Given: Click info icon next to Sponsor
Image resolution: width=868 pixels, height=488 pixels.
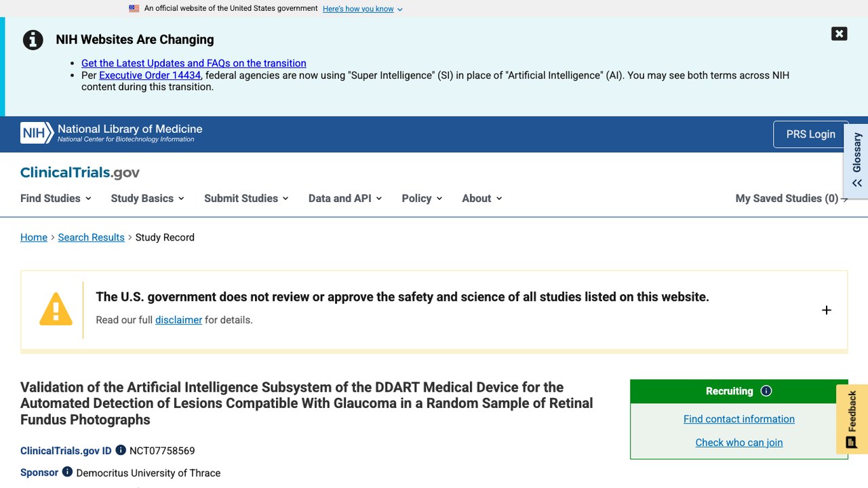Looking at the screenshot, I should 67,472.
